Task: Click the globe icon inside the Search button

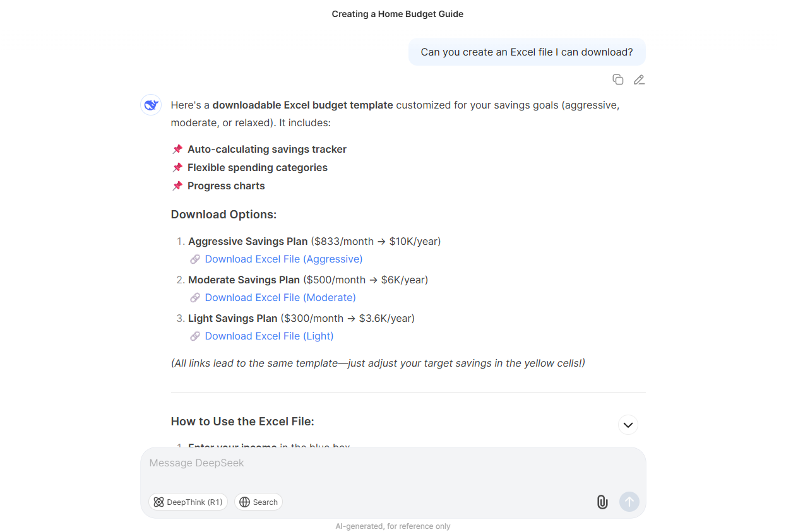Action: [x=244, y=502]
